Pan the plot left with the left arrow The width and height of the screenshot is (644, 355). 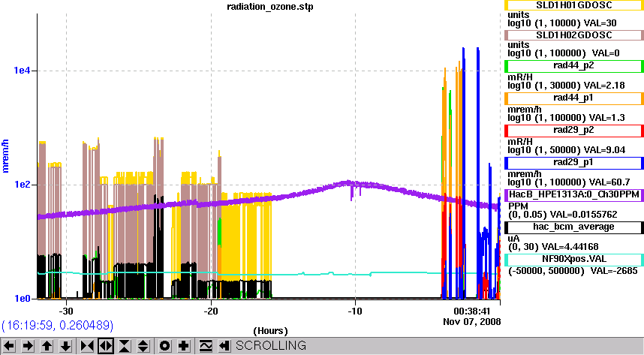[9, 346]
